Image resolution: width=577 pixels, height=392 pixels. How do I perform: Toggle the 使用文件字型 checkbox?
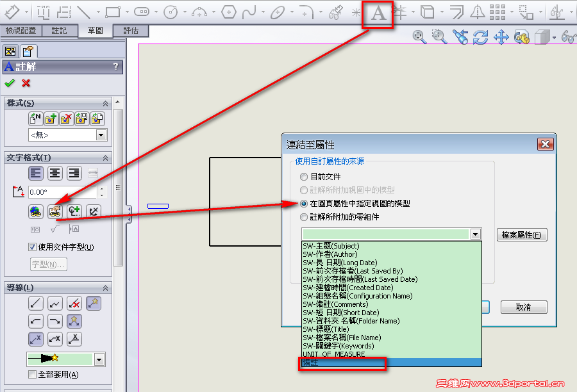click(31, 247)
